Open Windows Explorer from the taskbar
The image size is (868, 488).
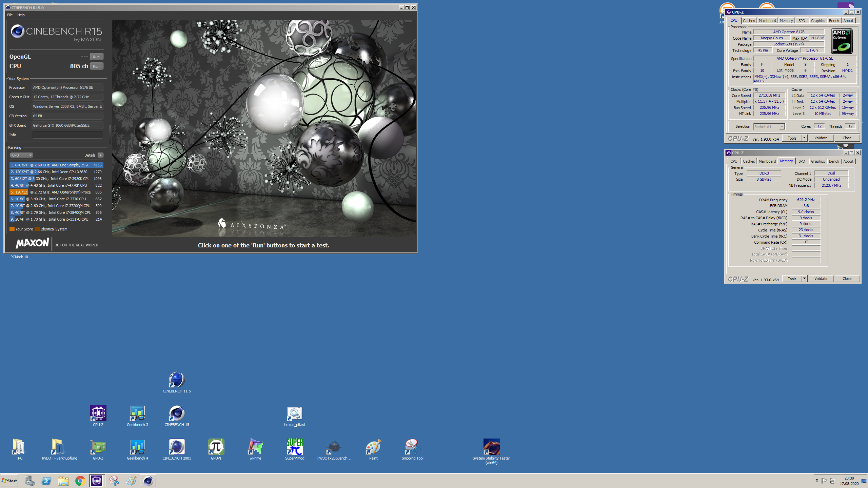point(63,481)
